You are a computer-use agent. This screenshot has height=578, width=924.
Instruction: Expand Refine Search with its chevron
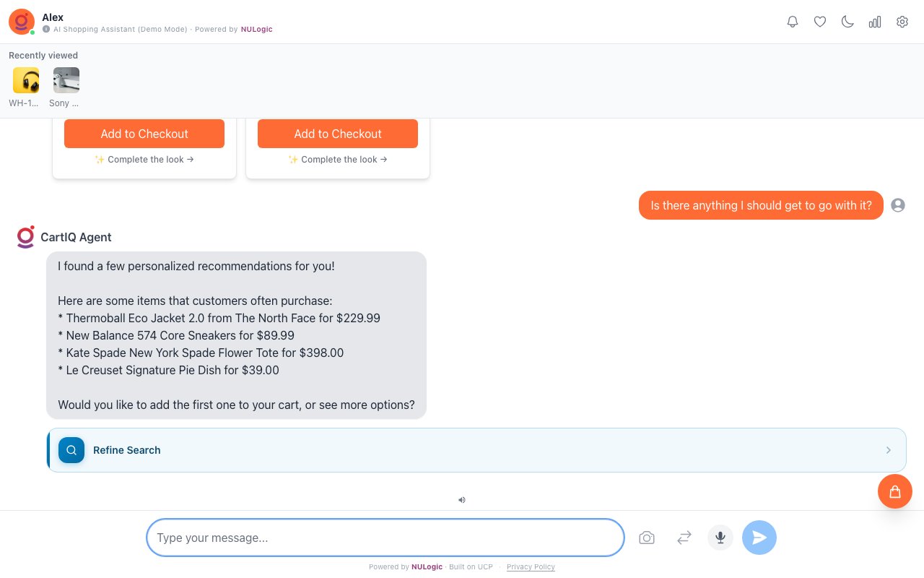pyautogui.click(x=889, y=450)
